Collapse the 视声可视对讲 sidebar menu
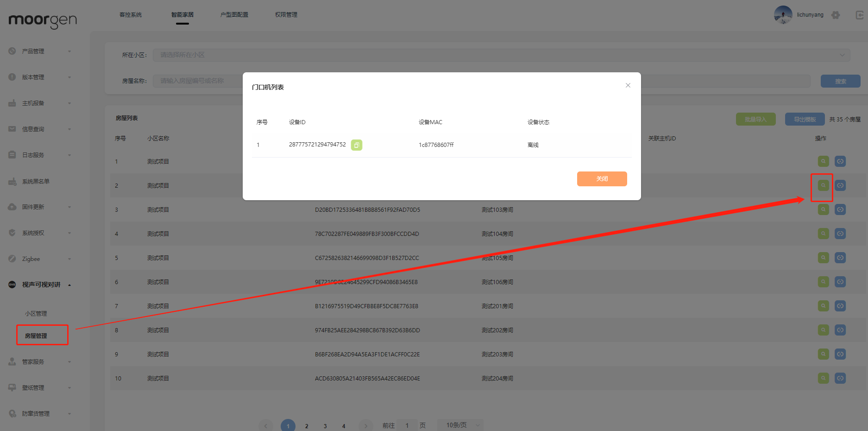The height and width of the screenshot is (431, 868). point(41,285)
